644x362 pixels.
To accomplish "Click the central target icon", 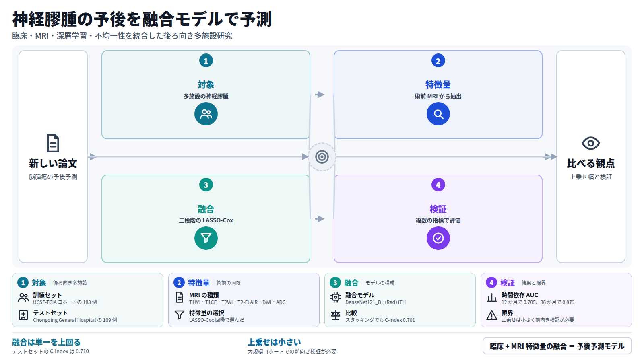I will (x=322, y=157).
